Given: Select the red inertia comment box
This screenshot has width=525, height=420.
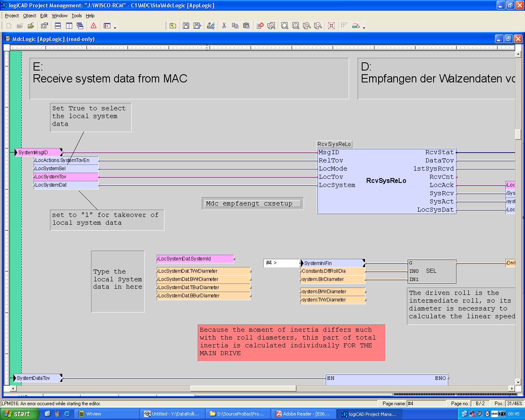Looking at the screenshot, I should (291, 343).
